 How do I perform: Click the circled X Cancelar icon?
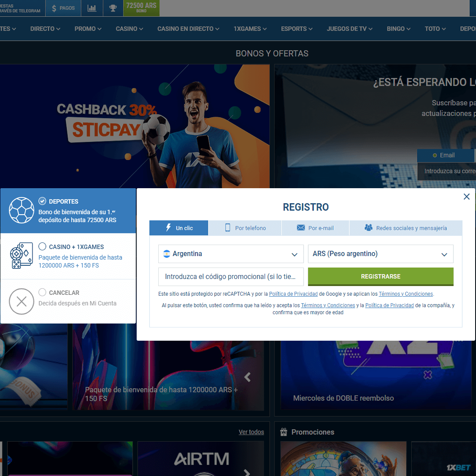pos(21,301)
